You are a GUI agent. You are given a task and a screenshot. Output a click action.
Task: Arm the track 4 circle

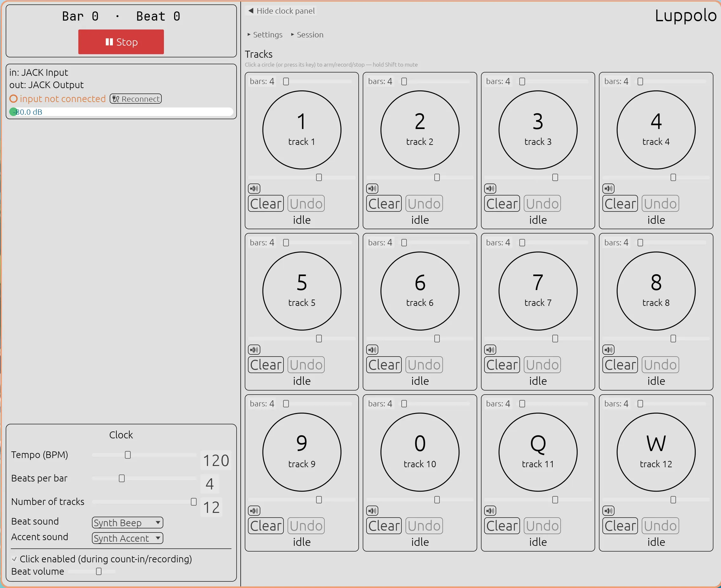coord(656,130)
